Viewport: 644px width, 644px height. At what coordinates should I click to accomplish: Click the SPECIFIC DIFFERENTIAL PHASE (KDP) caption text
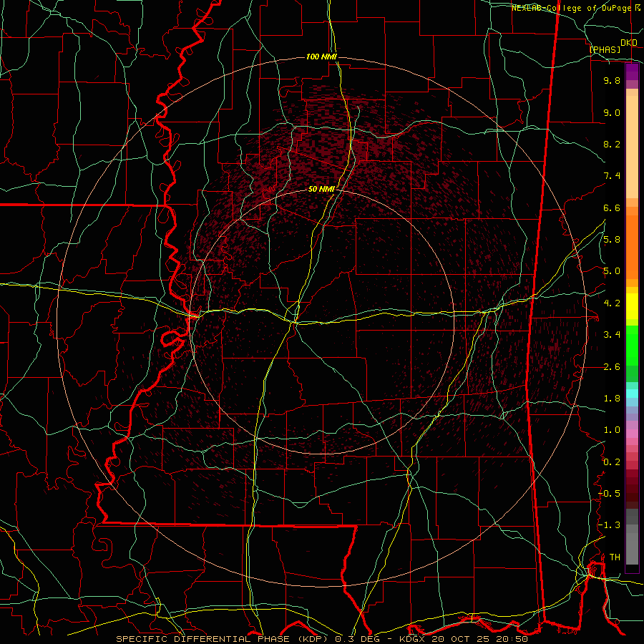[x=223, y=639]
